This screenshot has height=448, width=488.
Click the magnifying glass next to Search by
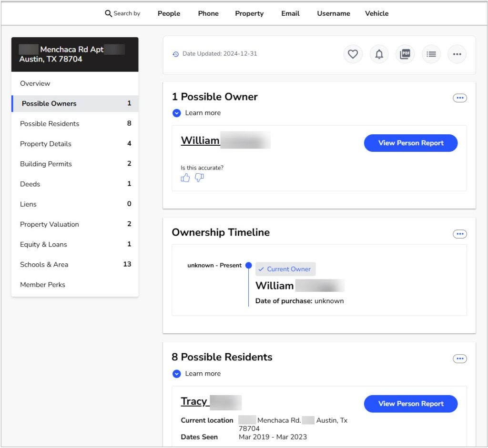[109, 13]
